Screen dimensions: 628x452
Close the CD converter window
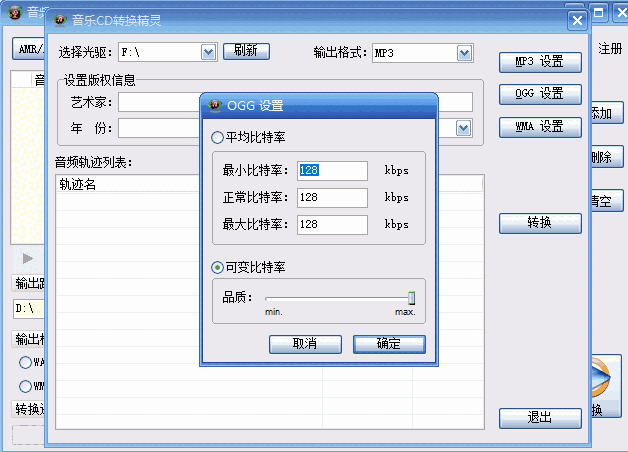click(577, 20)
